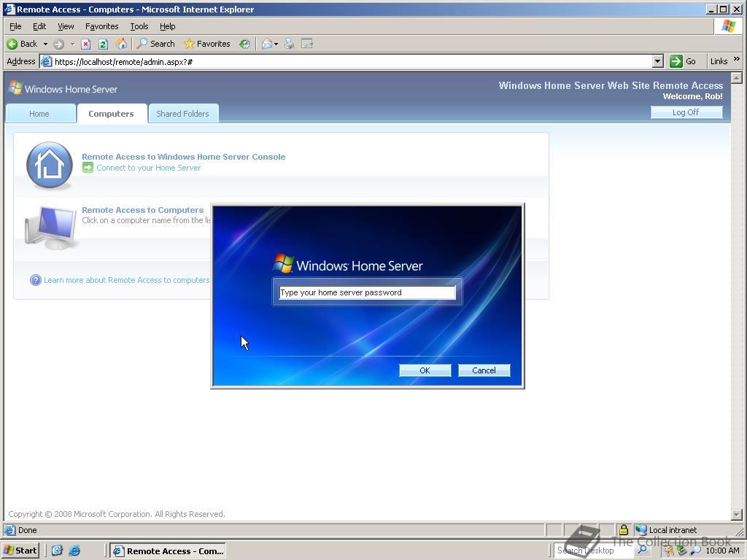Image resolution: width=747 pixels, height=560 pixels.
Task: Open Remote Access to Windows Home Server Console
Action: click(x=183, y=157)
